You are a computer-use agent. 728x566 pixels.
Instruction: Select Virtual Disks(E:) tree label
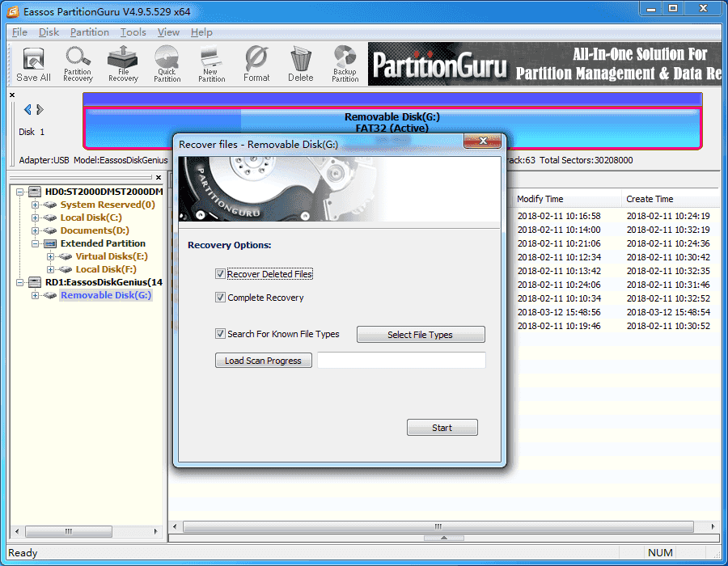tap(112, 256)
